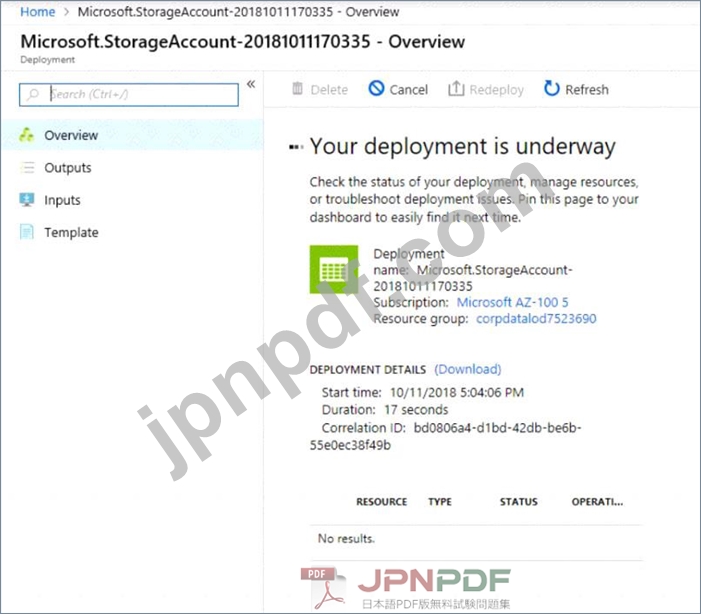This screenshot has width=701, height=614.
Task: Click the Correlation ID value bd0806a4-d1bd-42db-be6b-
Action: click(497, 428)
